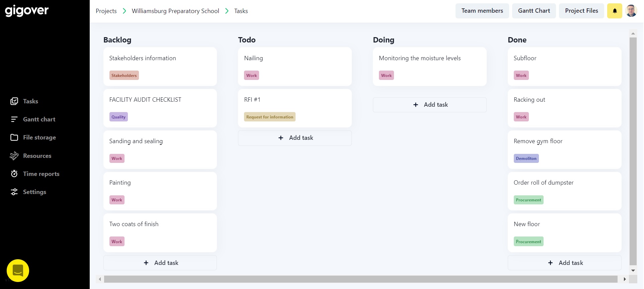Click the plus icon in Doing Add task
The image size is (644, 289).
[x=416, y=105]
